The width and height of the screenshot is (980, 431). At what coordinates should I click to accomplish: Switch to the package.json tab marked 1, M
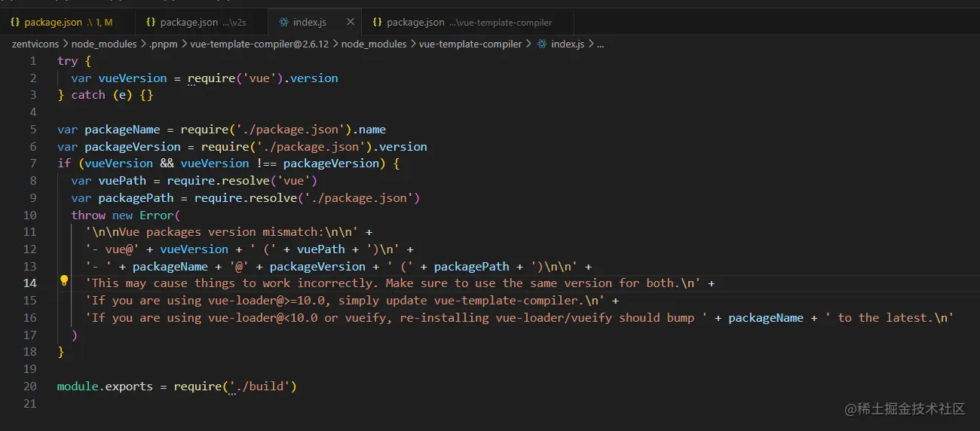tap(62, 23)
